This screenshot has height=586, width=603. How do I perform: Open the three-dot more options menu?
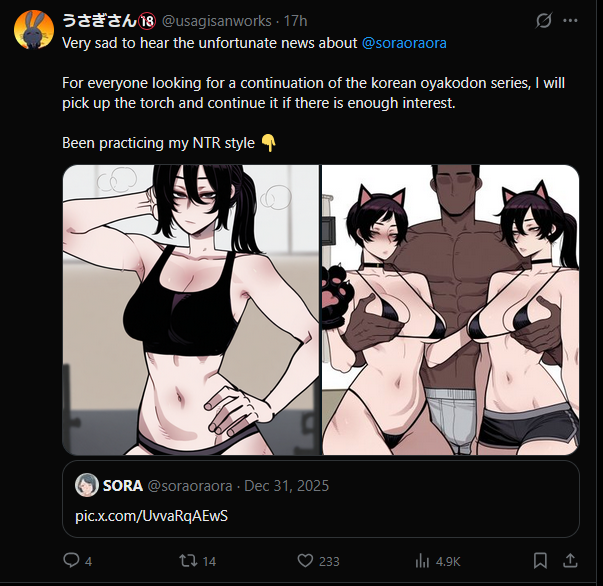click(570, 20)
